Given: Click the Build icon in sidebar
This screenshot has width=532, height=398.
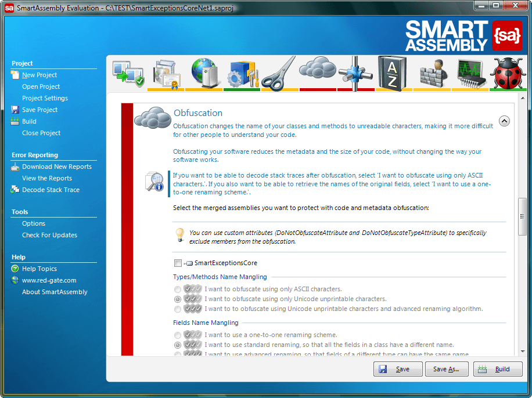Looking at the screenshot, I should click(15, 121).
